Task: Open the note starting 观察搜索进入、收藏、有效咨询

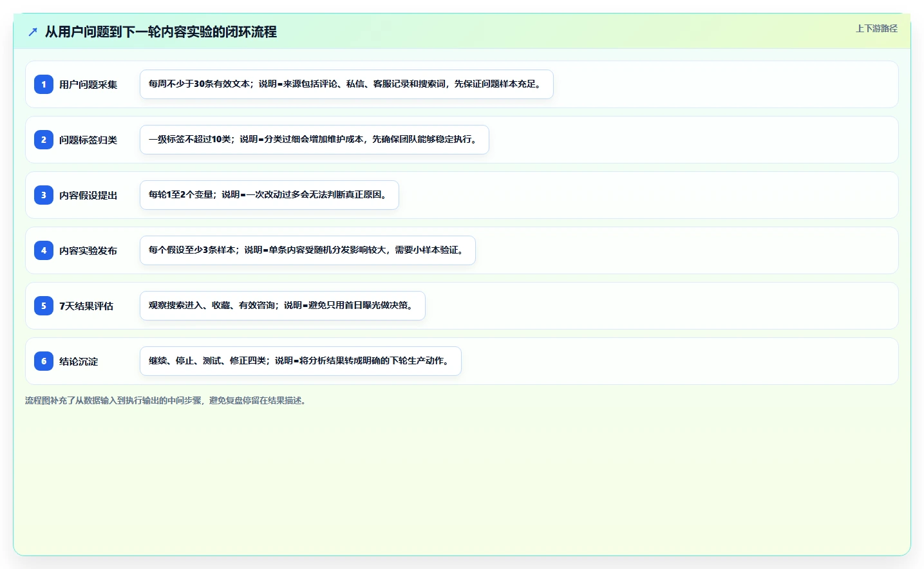Action: (283, 306)
